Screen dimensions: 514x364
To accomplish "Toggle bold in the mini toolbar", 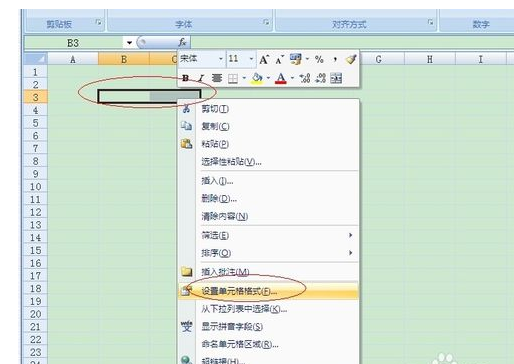I will 186,78.
